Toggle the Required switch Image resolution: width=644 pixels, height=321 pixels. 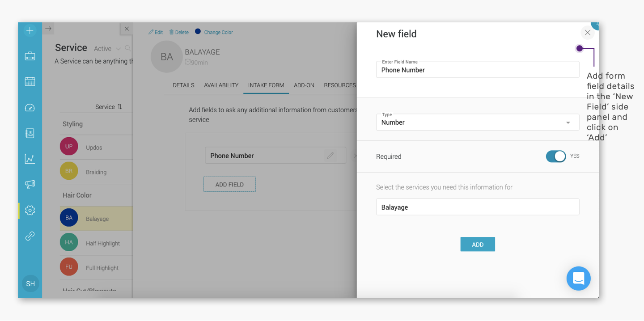[556, 156]
